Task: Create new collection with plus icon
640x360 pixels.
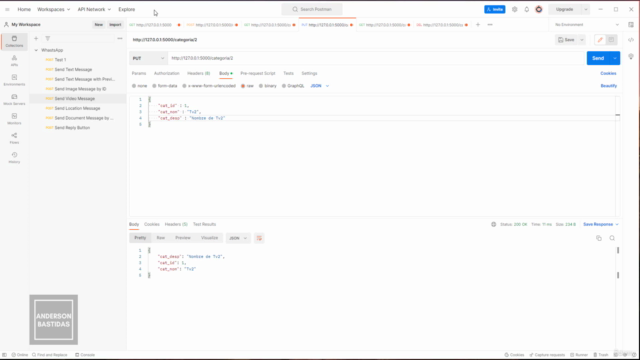Action: 36,38
